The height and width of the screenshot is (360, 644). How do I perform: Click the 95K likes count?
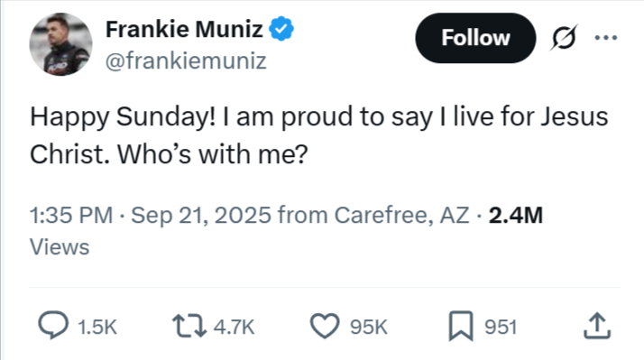click(368, 328)
